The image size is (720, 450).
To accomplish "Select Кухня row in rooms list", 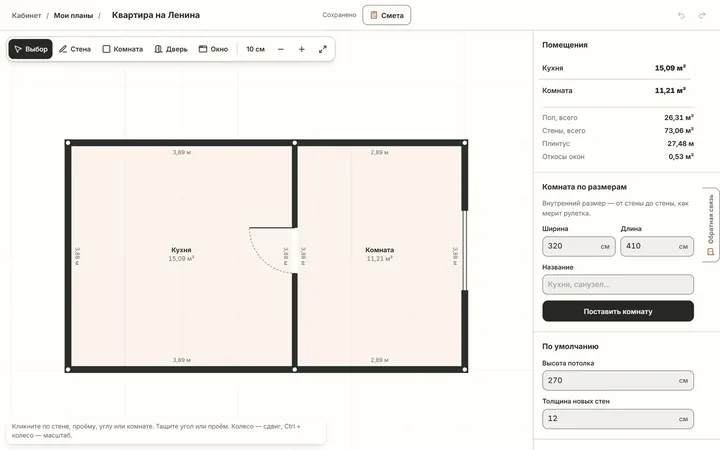I will click(614, 68).
